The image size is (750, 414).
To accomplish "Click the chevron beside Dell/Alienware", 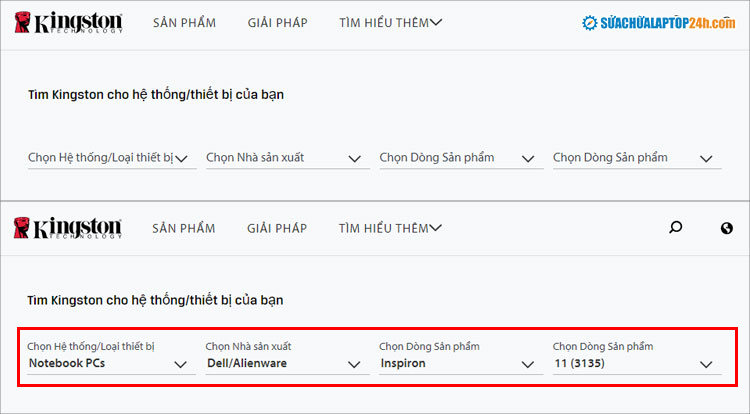I will point(354,365).
